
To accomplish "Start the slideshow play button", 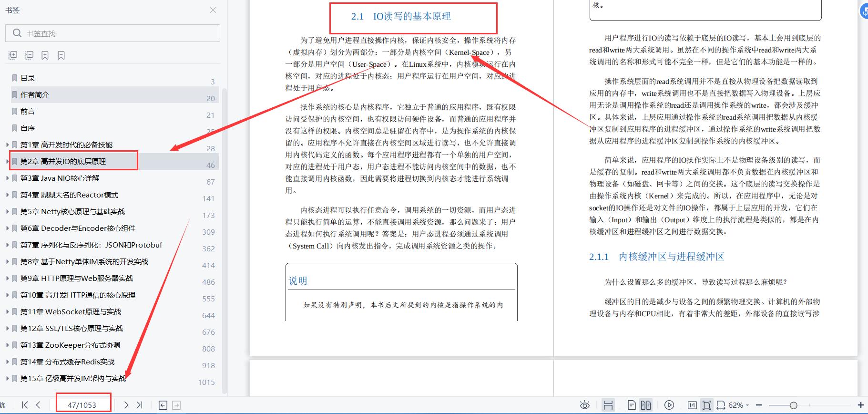I will tap(669, 405).
